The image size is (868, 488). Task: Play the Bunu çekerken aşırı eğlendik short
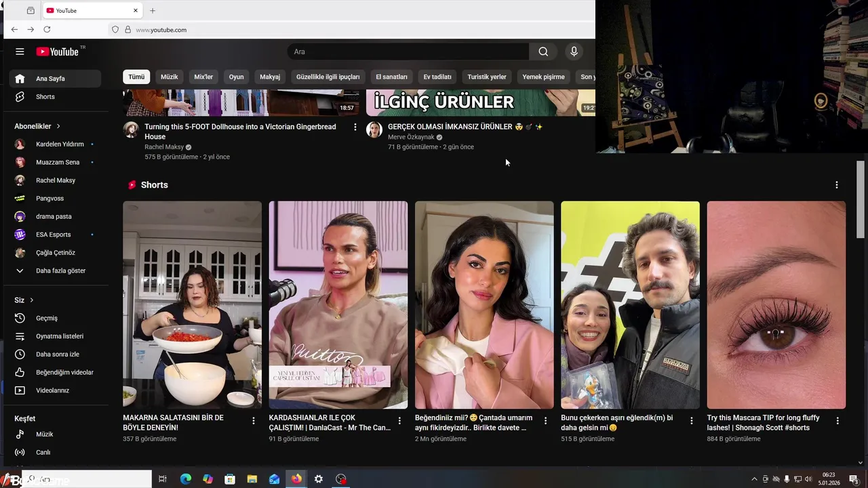630,305
